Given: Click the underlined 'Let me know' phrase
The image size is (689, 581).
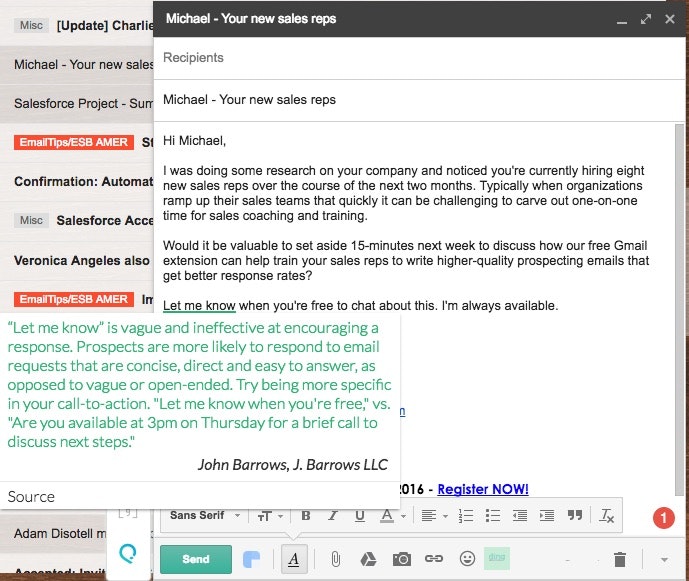Looking at the screenshot, I should coord(199,305).
